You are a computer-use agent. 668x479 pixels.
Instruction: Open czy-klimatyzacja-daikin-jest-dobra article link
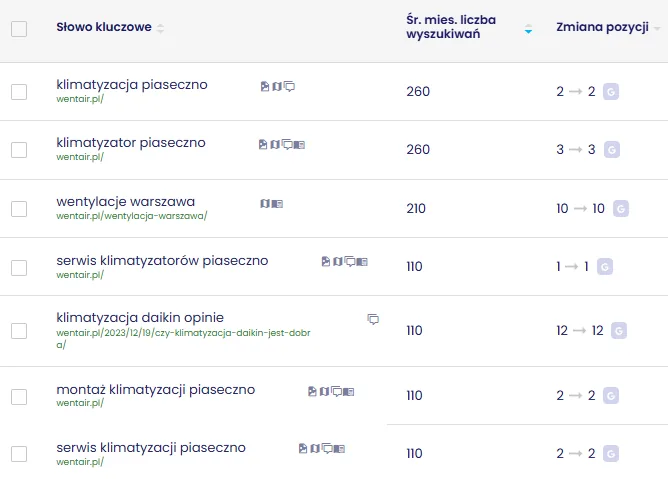pyautogui.click(x=183, y=339)
